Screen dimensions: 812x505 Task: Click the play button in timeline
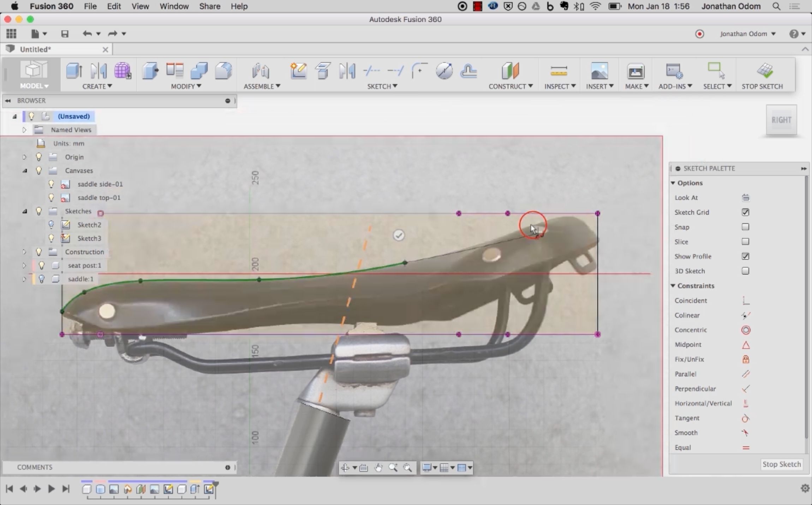pos(51,489)
